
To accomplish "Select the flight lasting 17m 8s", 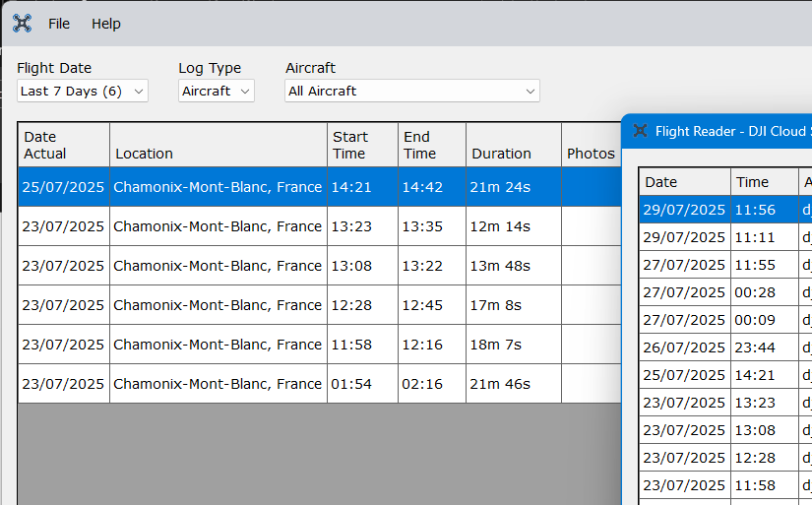I will pos(218,305).
